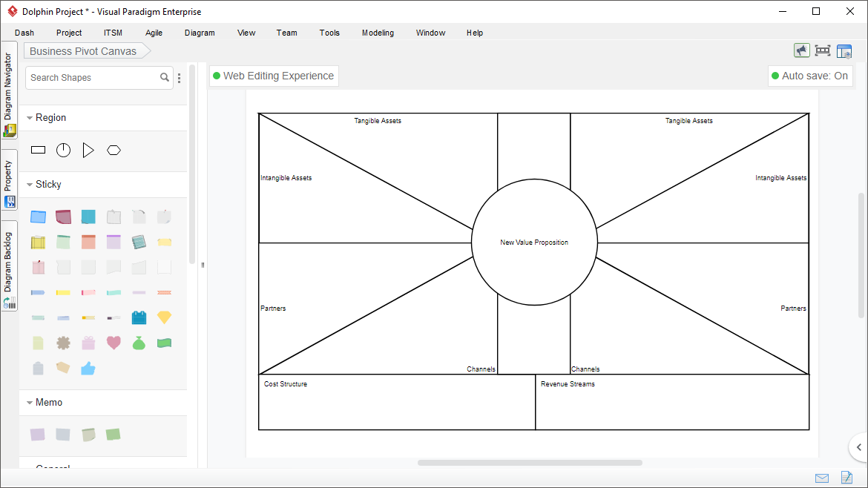Screen dimensions: 868x488
Task: Select the yellow lined notepad sticky
Action: coord(38,242)
